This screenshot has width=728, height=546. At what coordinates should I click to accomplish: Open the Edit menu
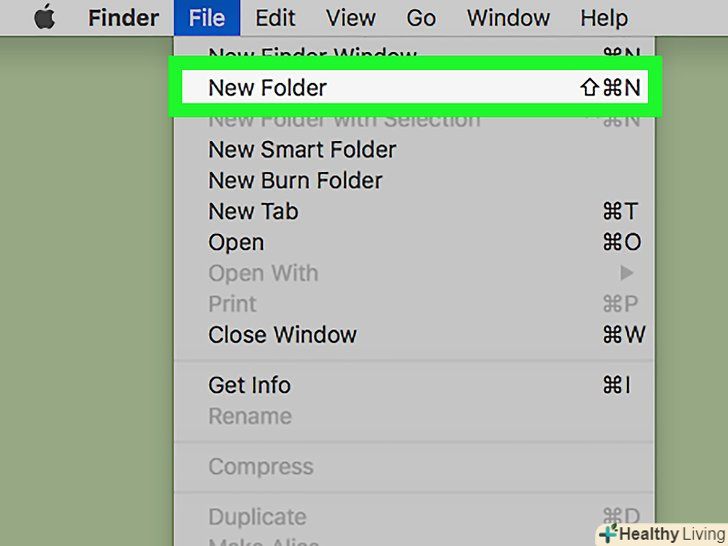(275, 18)
